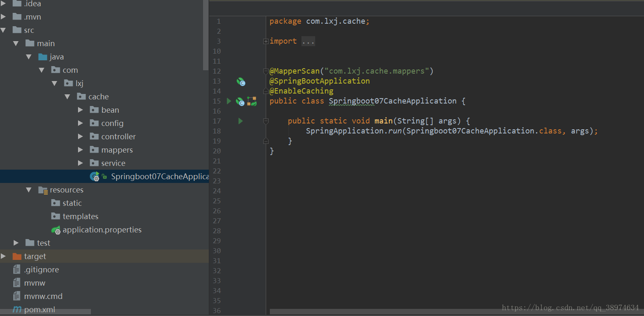The height and width of the screenshot is (316, 644).
Task: Click the Spring bean gutter icon on line 13
Action: 241,81
